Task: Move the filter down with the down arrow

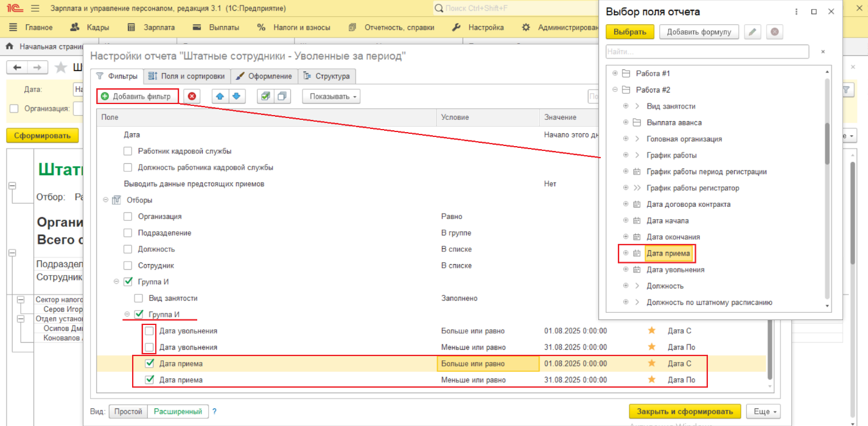Action: (x=236, y=96)
